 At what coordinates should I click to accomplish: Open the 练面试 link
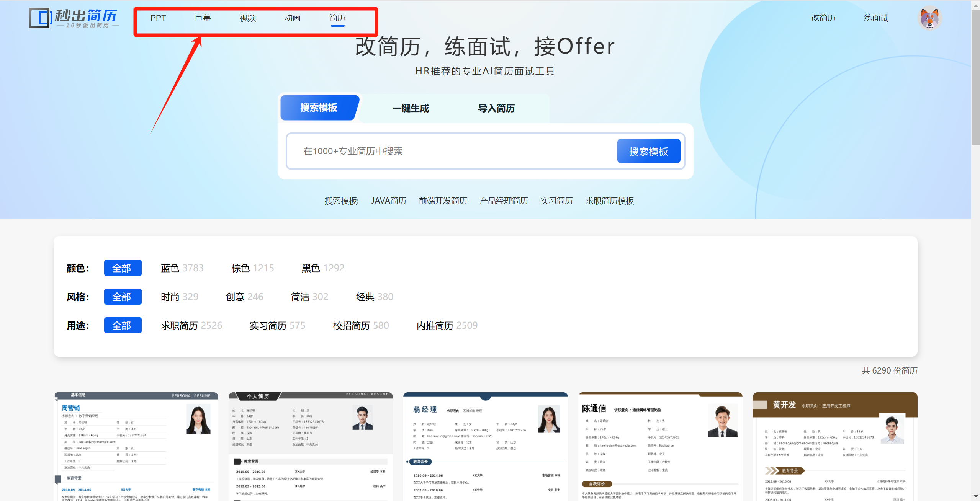tap(876, 18)
